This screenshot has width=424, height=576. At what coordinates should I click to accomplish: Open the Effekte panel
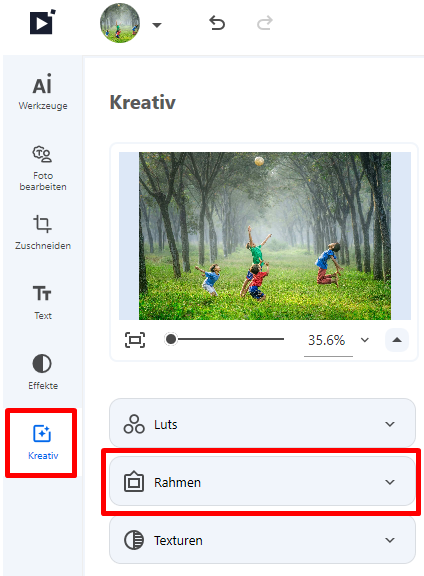click(x=43, y=372)
